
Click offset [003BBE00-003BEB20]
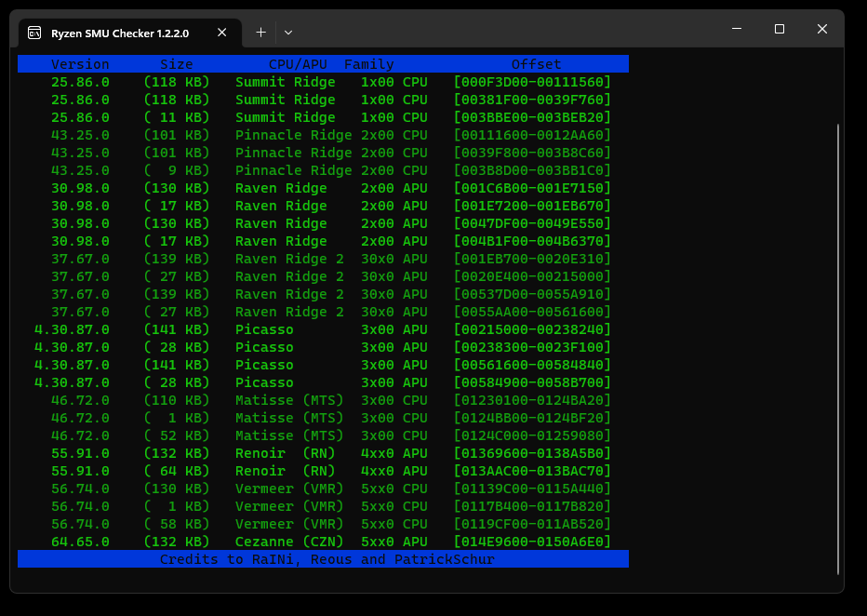[x=532, y=117]
